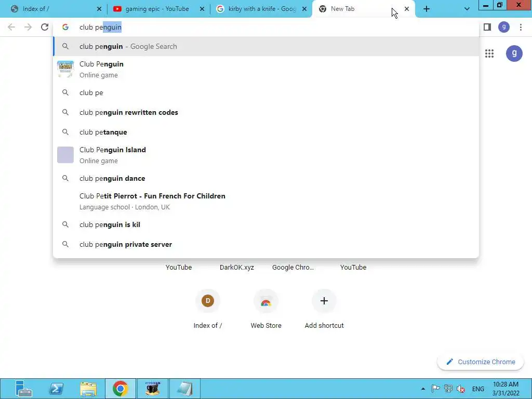Viewport: 532px width, 399px height.
Task: Click the muted volume tray icon
Action: coord(461,389)
